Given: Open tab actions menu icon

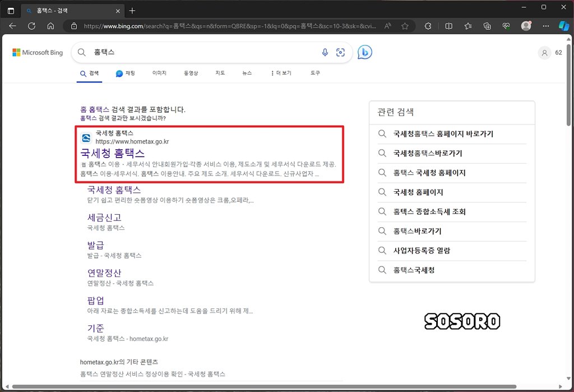Looking at the screenshot, I should click(11, 11).
